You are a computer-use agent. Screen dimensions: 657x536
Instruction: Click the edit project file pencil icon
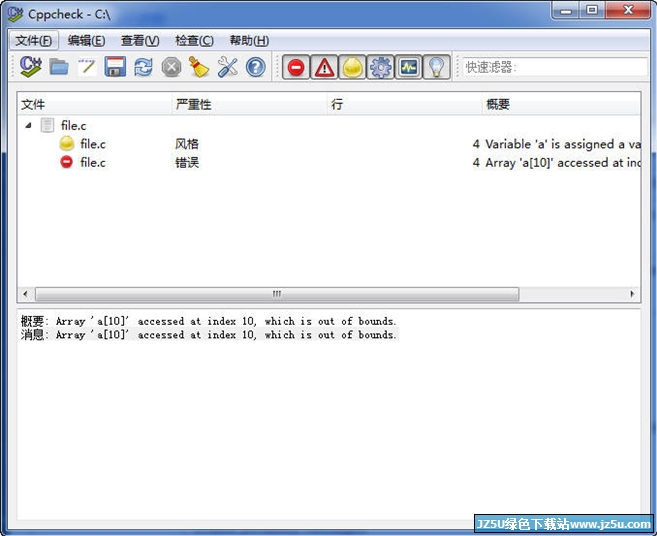tap(87, 67)
